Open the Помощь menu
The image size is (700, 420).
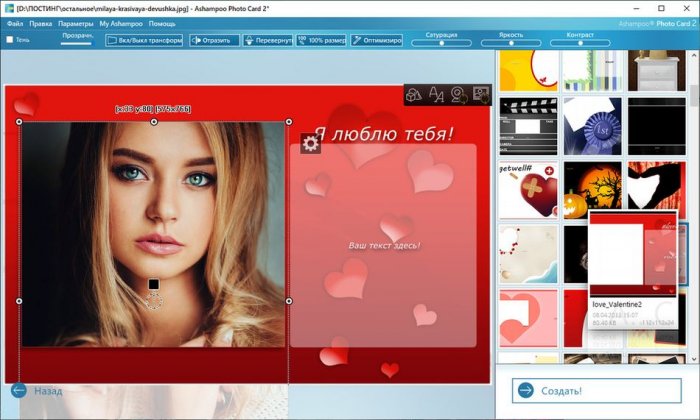coord(162,24)
